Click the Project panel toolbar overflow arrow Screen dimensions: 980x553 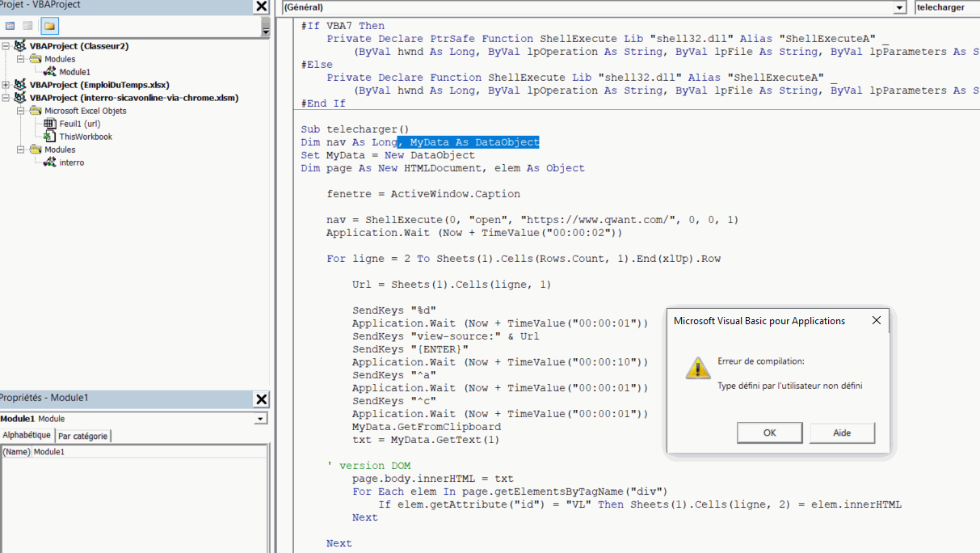click(x=266, y=27)
